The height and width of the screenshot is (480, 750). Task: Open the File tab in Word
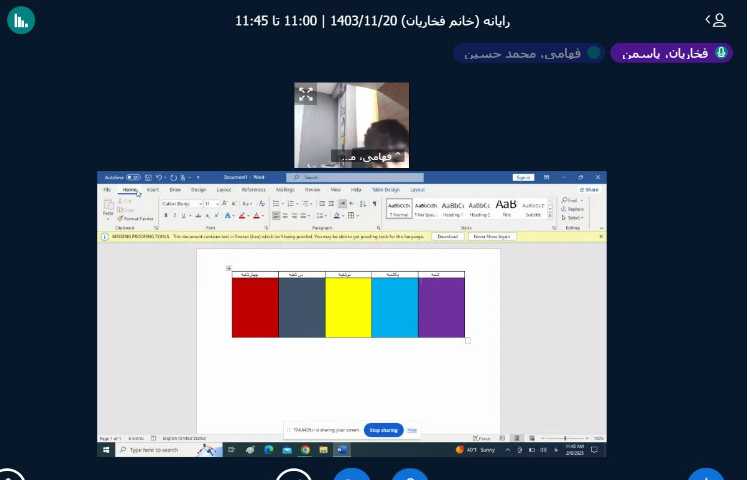107,190
